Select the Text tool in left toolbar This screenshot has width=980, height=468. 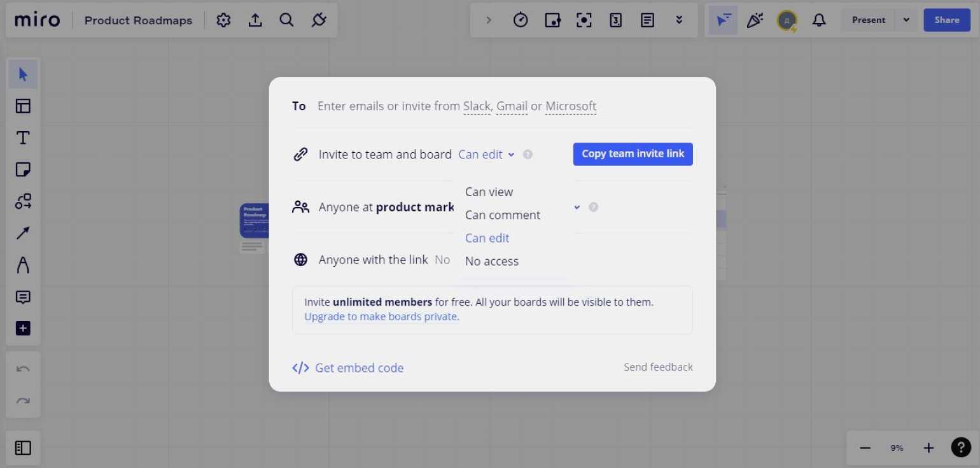23,138
